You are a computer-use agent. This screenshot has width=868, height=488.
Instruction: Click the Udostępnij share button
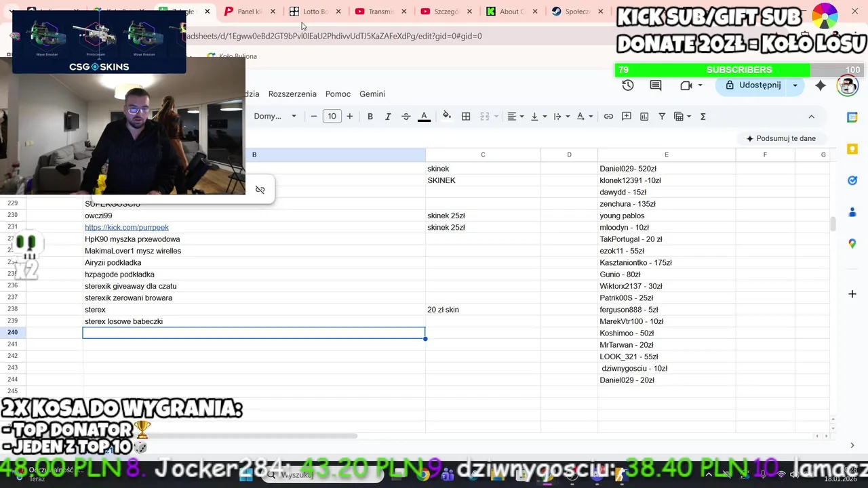click(753, 85)
